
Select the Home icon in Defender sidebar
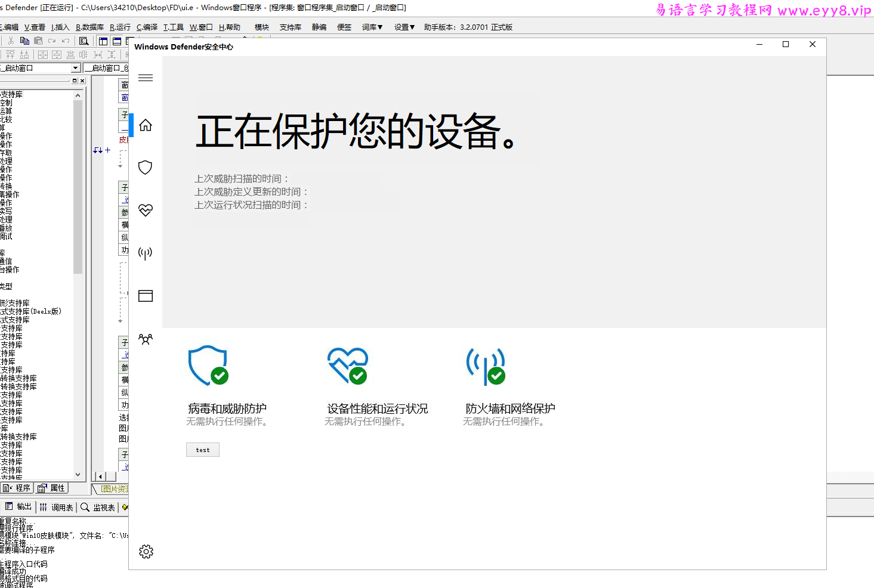(146, 125)
